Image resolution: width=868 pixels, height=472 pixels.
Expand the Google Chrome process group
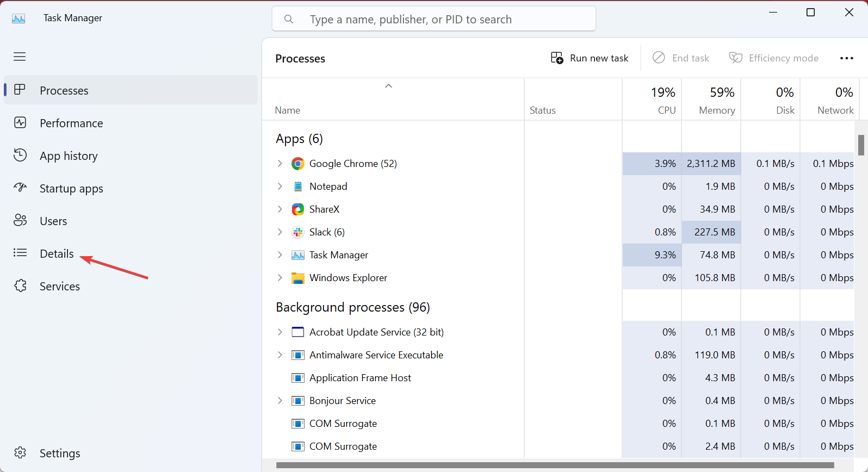pos(280,164)
